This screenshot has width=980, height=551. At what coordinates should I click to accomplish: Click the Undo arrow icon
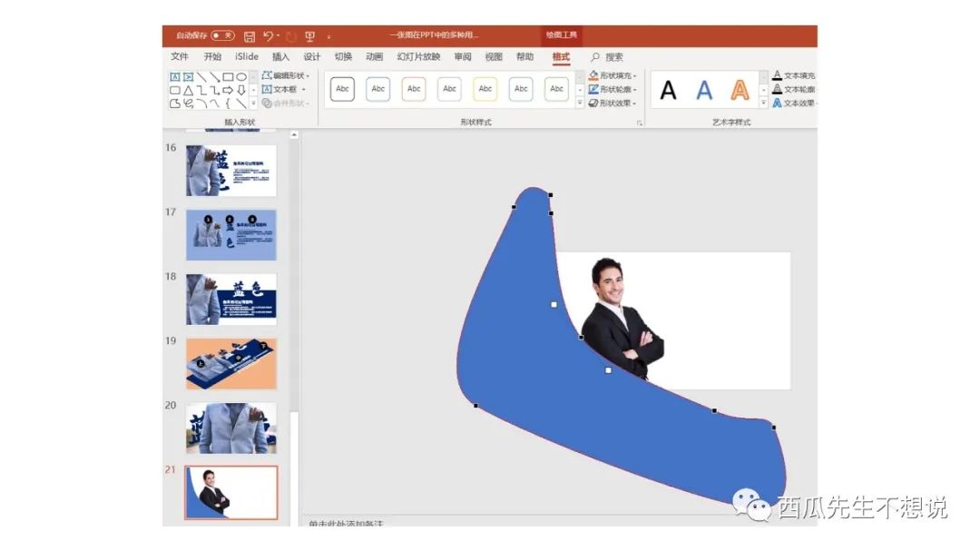tap(269, 36)
